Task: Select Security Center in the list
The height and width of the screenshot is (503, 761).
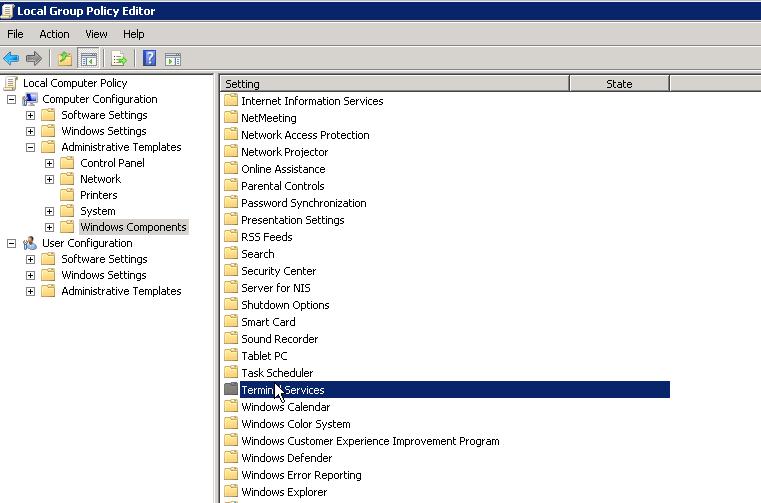Action: click(279, 271)
